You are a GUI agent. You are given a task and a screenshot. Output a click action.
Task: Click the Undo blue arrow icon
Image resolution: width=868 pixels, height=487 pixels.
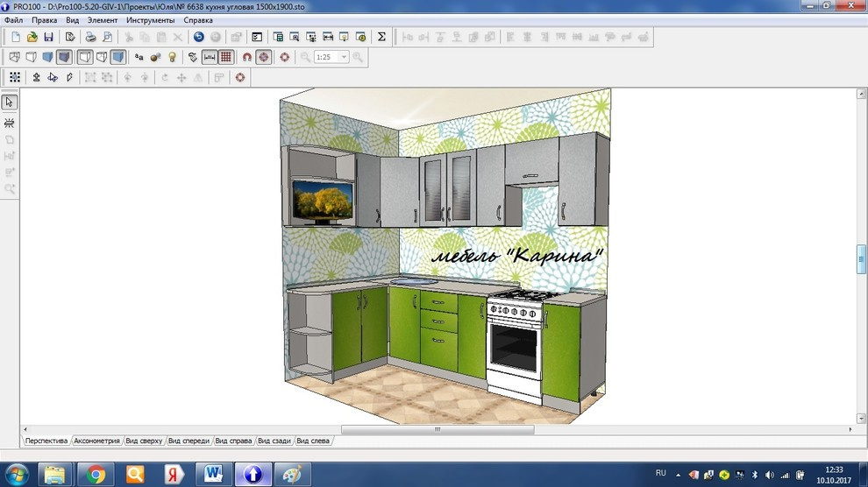click(199, 37)
